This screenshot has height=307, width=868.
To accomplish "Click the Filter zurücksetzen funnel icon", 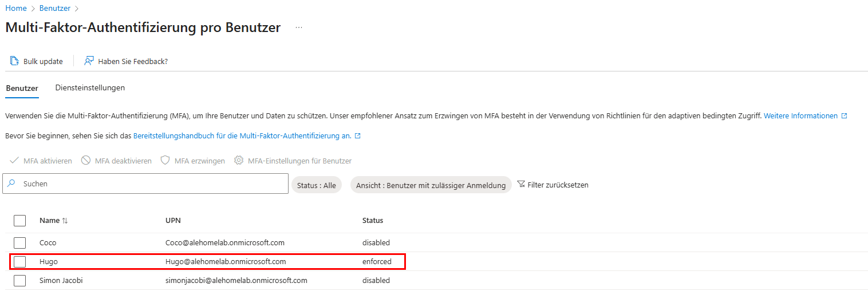I will click(x=521, y=184).
